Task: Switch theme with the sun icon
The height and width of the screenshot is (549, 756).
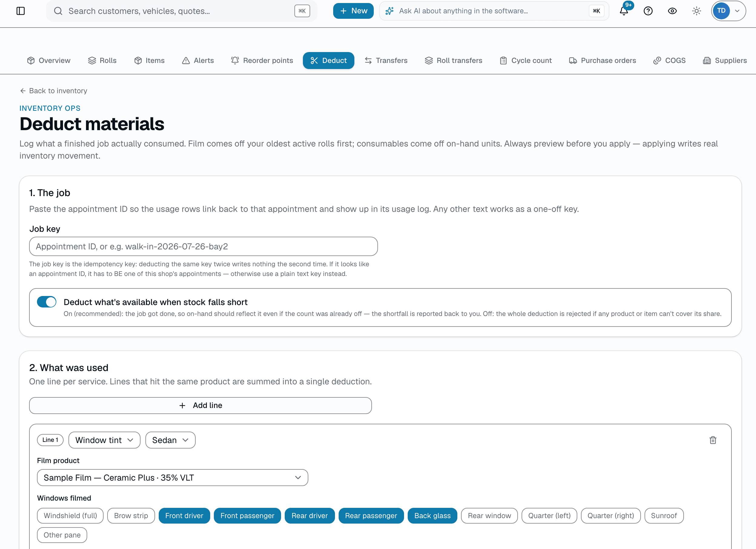Action: (x=697, y=11)
